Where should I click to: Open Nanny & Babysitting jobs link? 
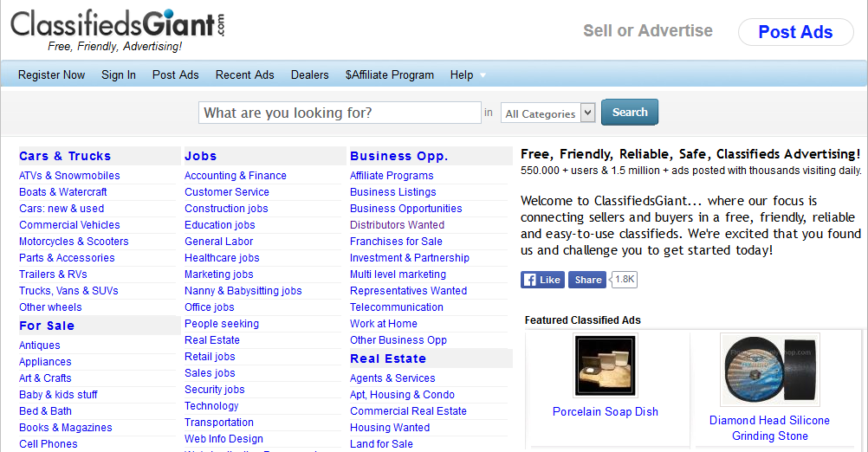243,291
